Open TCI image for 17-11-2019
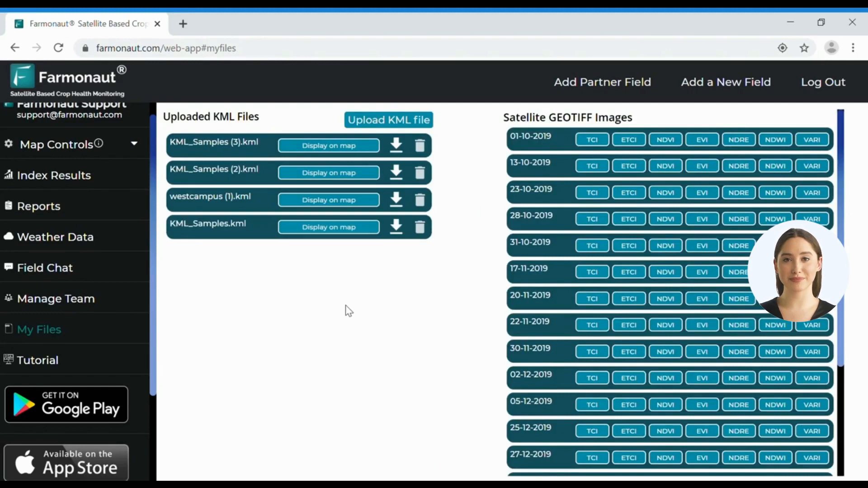This screenshot has height=488, width=868. coord(592,272)
